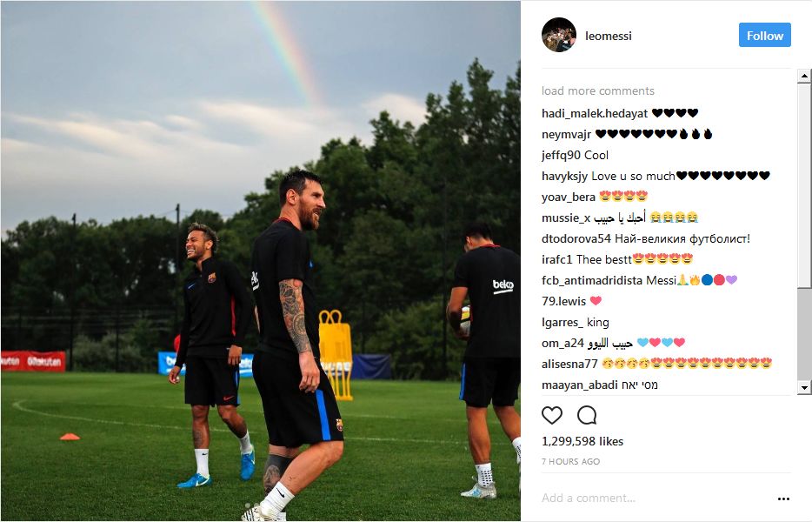The width and height of the screenshot is (812, 522).
Task: Click load more comments
Action: click(x=598, y=90)
